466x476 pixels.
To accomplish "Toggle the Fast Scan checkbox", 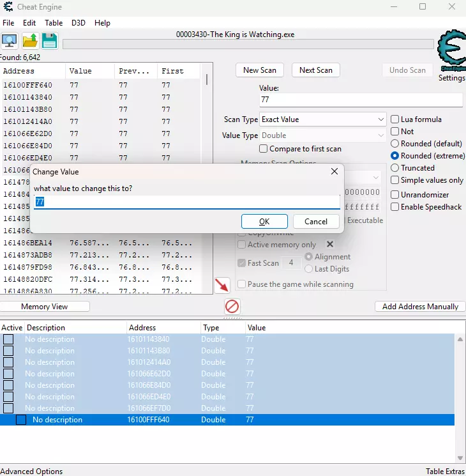I will click(x=241, y=263).
